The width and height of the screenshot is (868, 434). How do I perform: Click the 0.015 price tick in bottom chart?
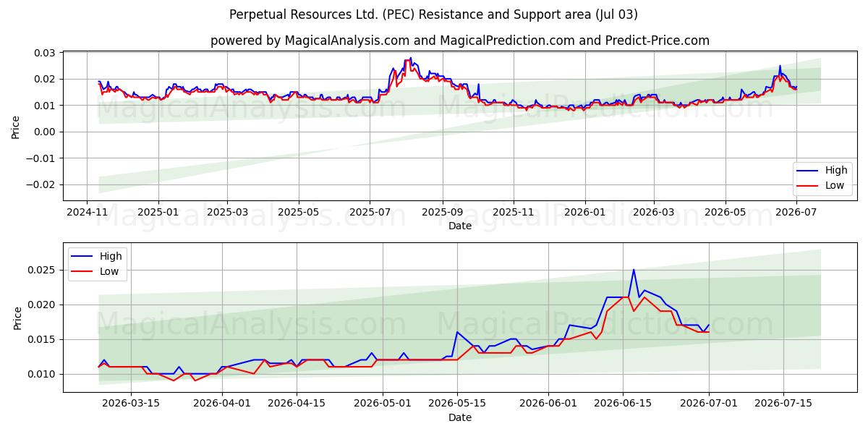click(x=43, y=339)
